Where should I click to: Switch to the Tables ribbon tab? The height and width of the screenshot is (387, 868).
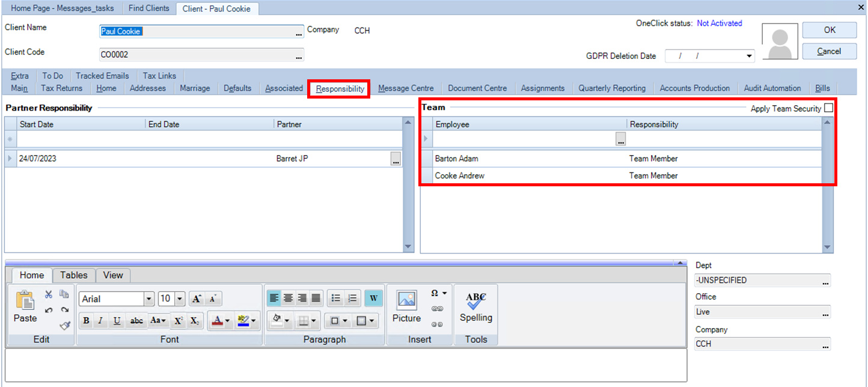[x=74, y=275]
